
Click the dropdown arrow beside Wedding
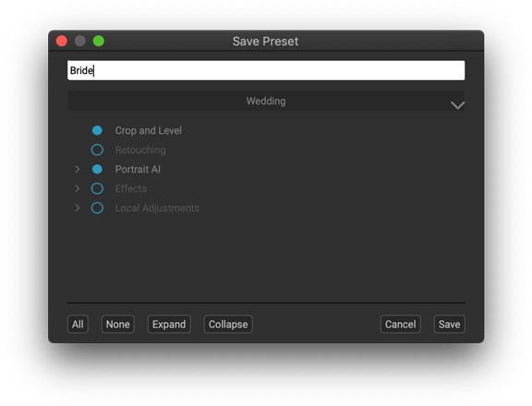(x=457, y=105)
